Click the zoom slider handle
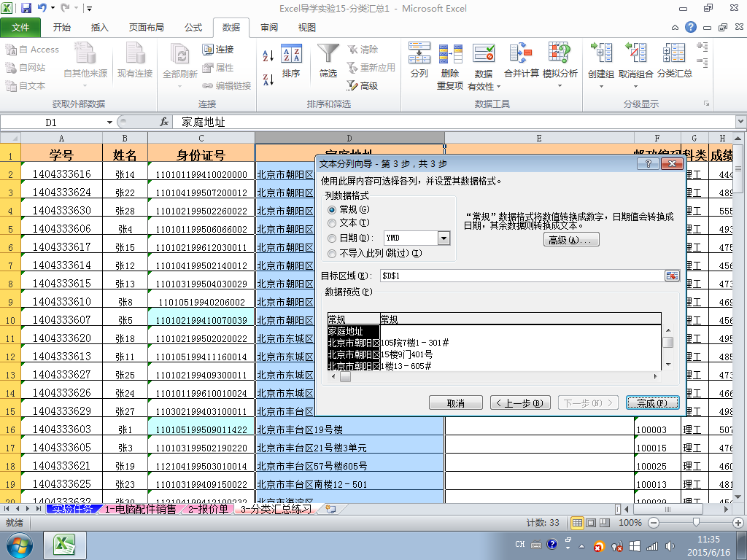Image resolution: width=747 pixels, height=560 pixels. tap(696, 523)
